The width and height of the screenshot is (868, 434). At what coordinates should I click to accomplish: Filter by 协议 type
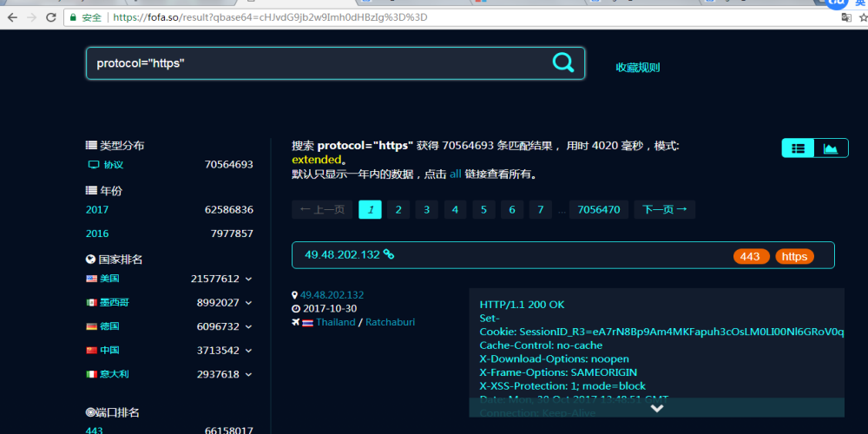click(114, 164)
